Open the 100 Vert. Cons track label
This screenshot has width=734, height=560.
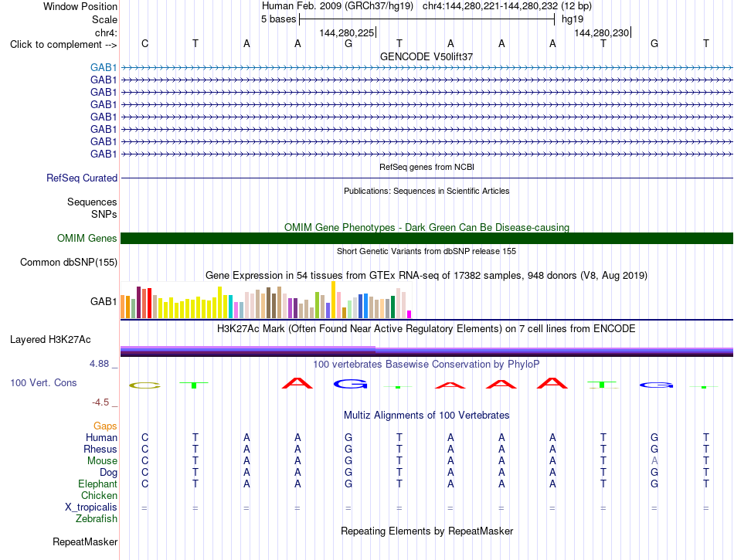(43, 382)
